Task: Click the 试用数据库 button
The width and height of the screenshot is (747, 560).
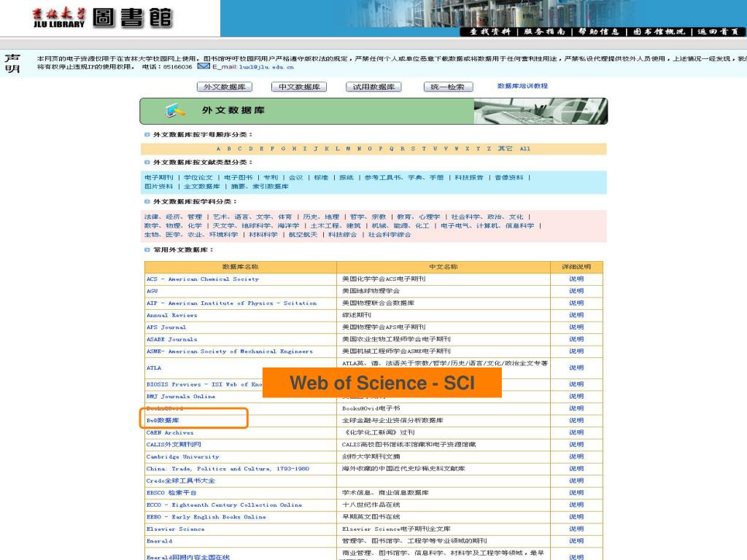Action: pos(373,87)
